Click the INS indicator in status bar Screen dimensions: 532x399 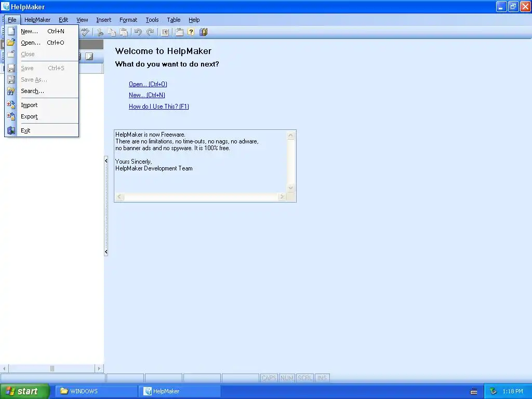click(x=322, y=378)
